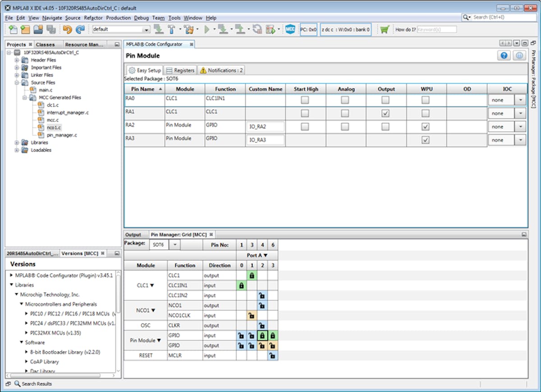The image size is (541, 392).
Task: Click the Build Project hammer icon
Action: click(x=172, y=30)
